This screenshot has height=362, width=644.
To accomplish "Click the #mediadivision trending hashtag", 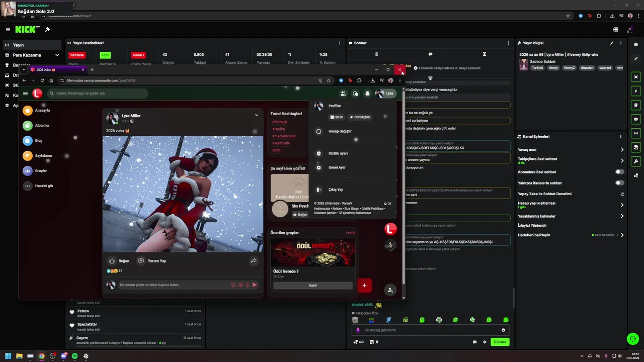I will click(x=284, y=136).
